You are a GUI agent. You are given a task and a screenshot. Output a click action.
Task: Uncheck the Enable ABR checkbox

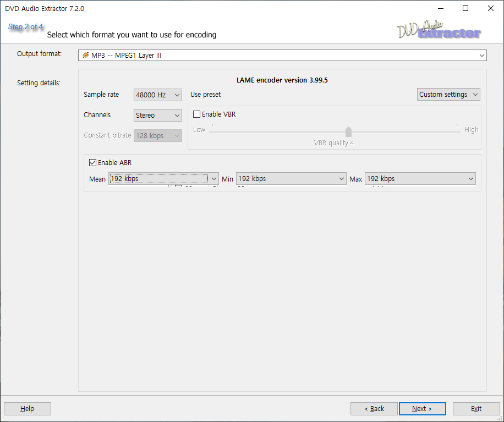pos(92,163)
